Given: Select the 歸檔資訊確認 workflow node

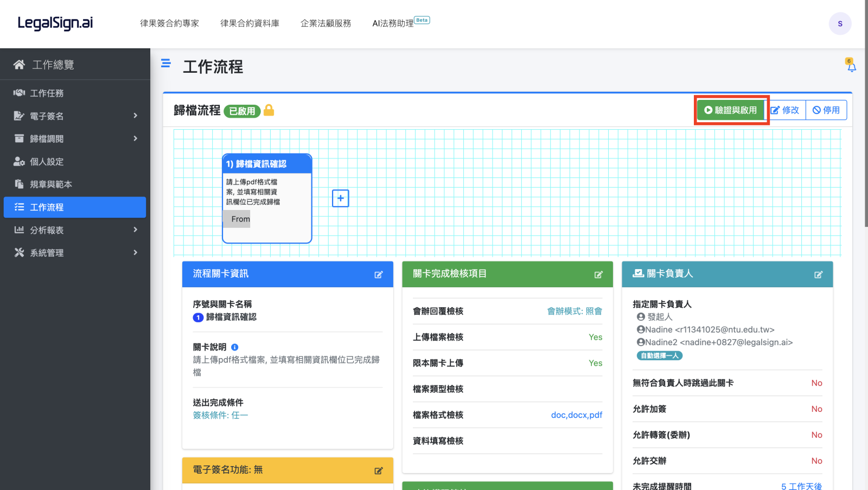Looking at the screenshot, I should click(267, 198).
